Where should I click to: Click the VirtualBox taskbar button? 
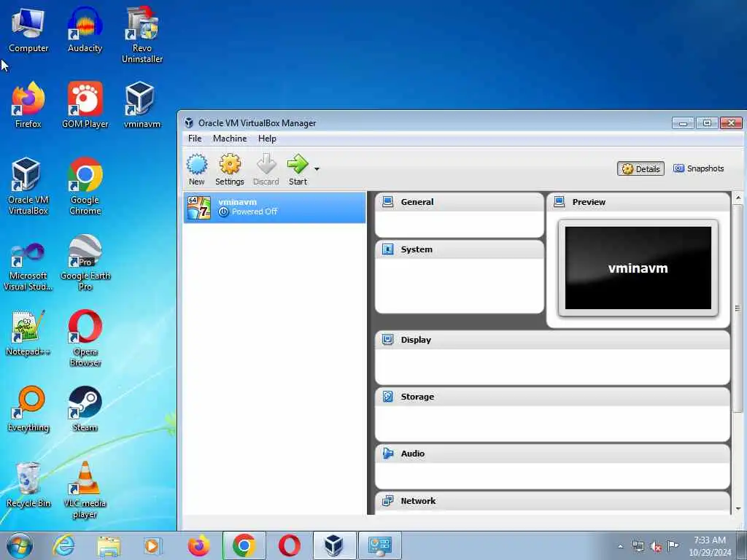point(334,545)
